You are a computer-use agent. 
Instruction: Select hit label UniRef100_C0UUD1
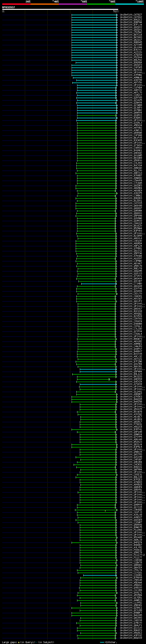[131, 575]
